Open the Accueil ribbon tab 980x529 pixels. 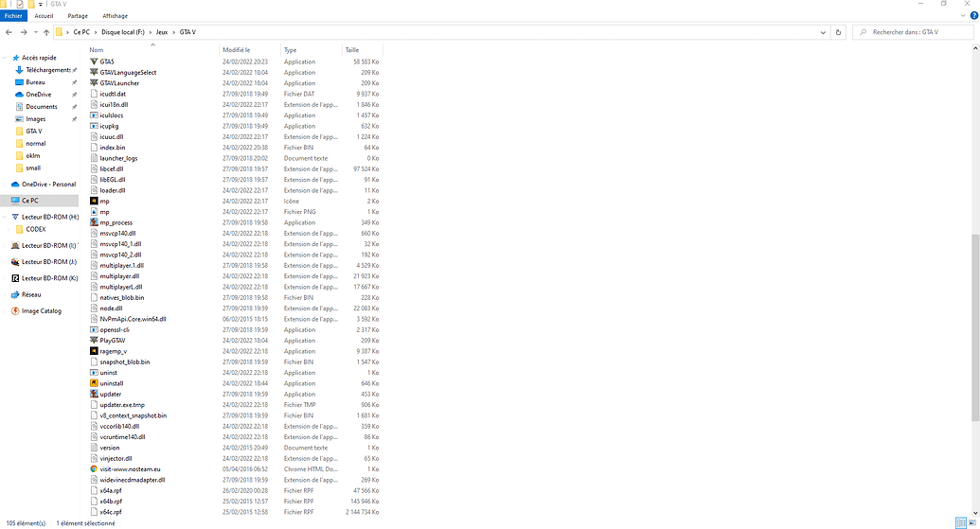coord(44,15)
